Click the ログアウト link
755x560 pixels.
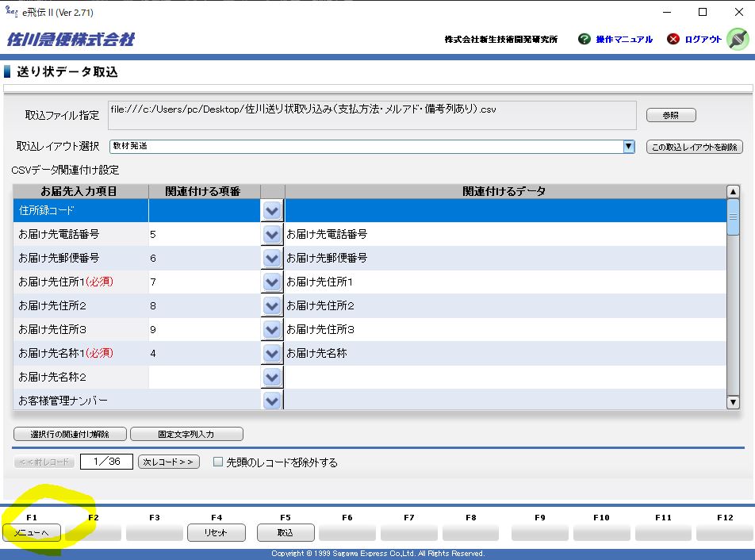pos(703,39)
